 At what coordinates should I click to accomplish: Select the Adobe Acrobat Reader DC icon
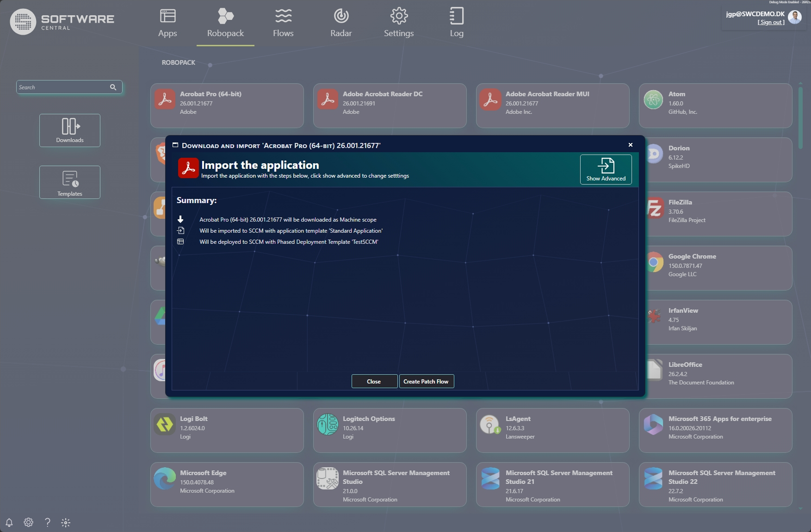(328, 99)
